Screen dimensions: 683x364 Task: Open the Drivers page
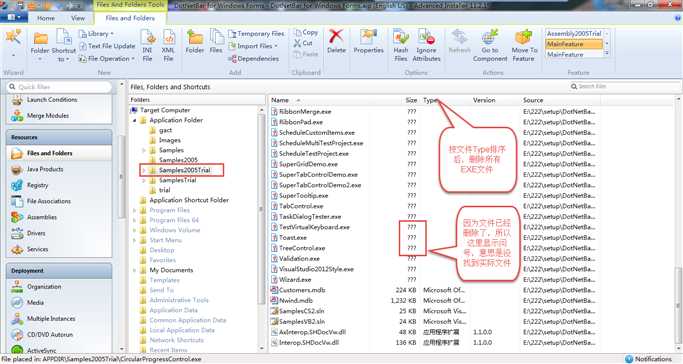pos(36,233)
